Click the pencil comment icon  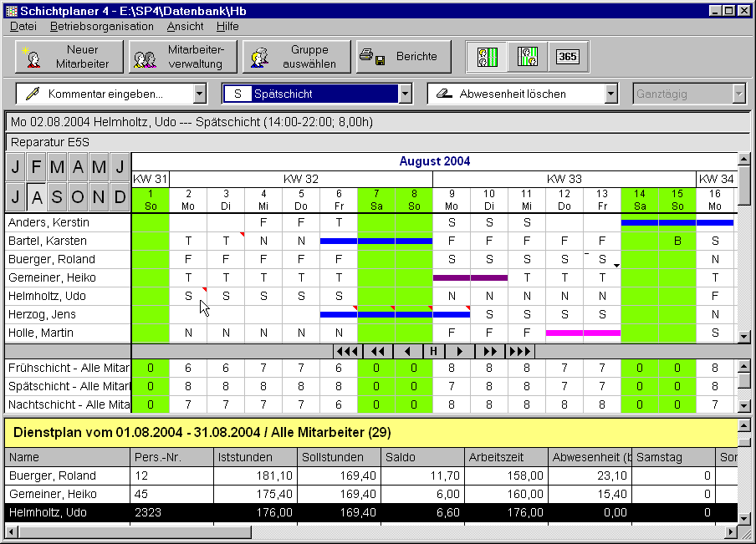(x=33, y=94)
